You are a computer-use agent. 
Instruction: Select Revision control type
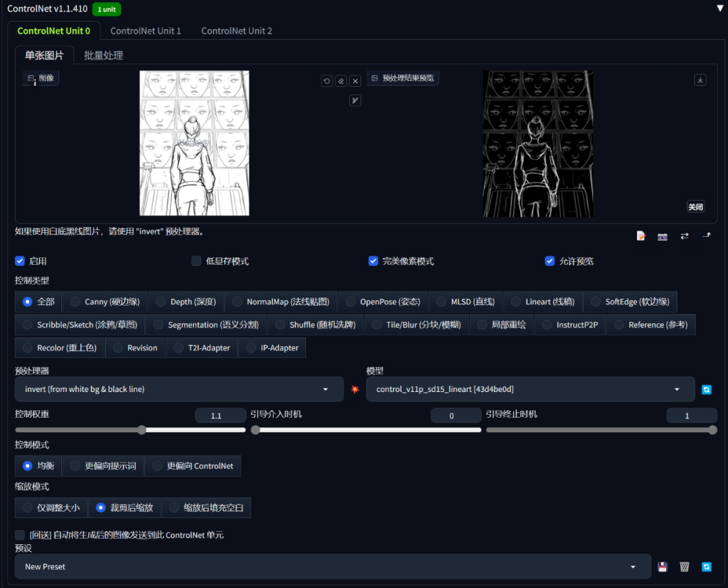point(135,348)
